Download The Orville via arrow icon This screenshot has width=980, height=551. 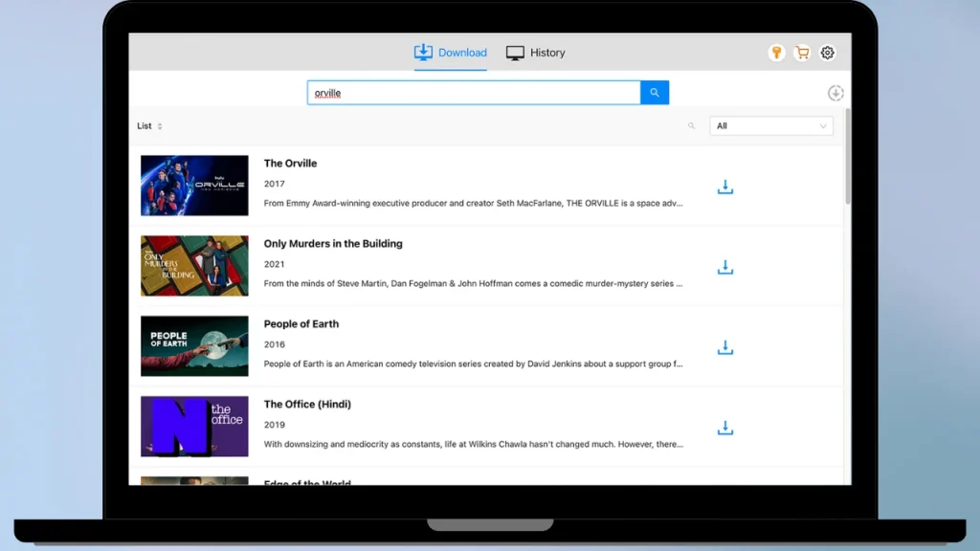coord(725,187)
